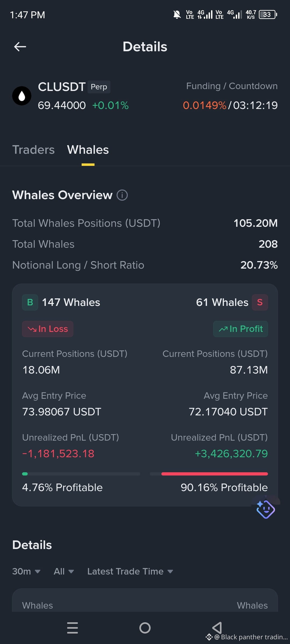Tap the In Loss tag
Viewport: 290px width, 644px height.
tap(48, 329)
